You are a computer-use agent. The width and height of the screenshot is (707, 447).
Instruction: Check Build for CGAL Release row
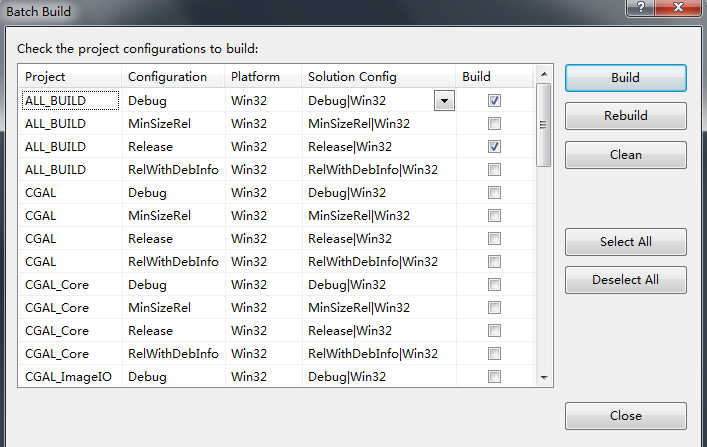click(x=494, y=239)
